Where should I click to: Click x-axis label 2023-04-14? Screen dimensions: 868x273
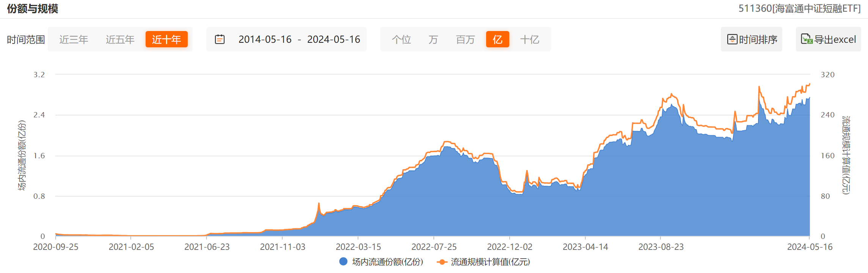[x=585, y=247]
